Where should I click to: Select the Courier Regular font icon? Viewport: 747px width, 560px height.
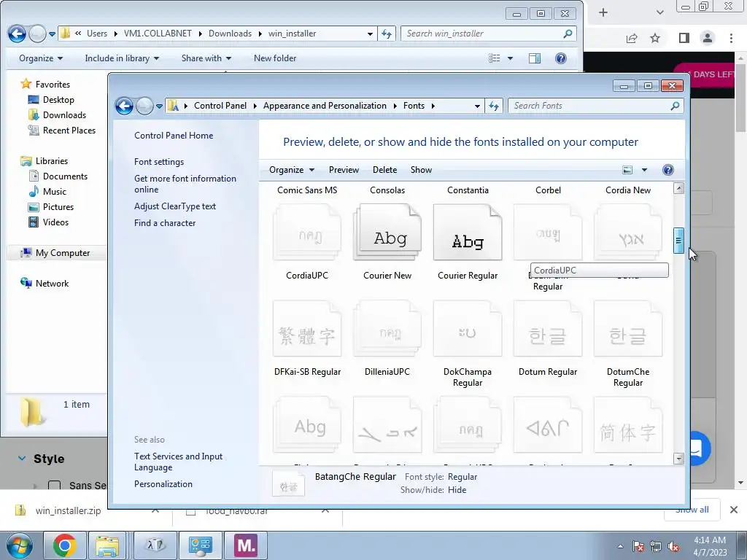pyautogui.click(x=468, y=233)
